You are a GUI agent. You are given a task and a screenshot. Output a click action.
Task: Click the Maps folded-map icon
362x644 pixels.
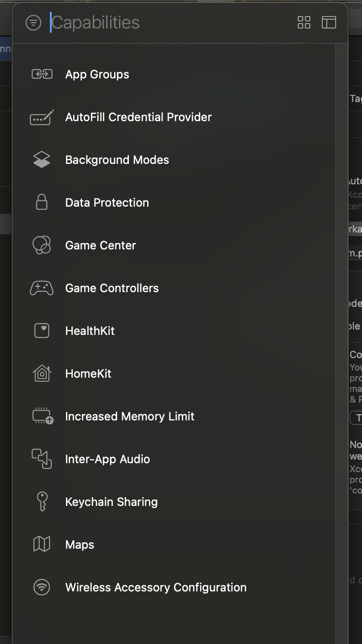click(41, 544)
